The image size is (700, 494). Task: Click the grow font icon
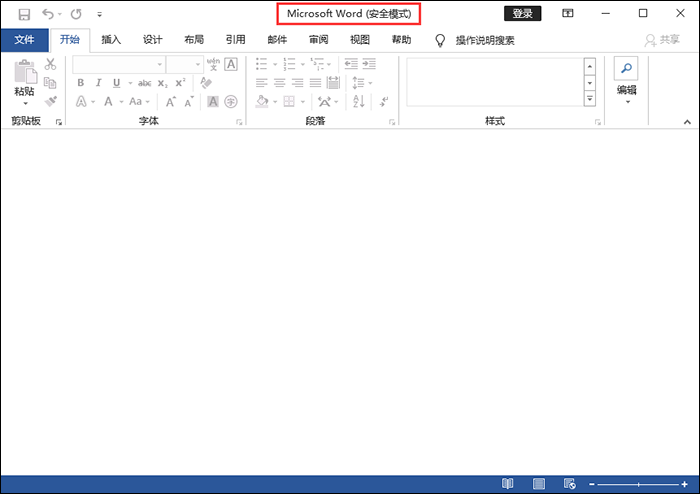pyautogui.click(x=171, y=102)
